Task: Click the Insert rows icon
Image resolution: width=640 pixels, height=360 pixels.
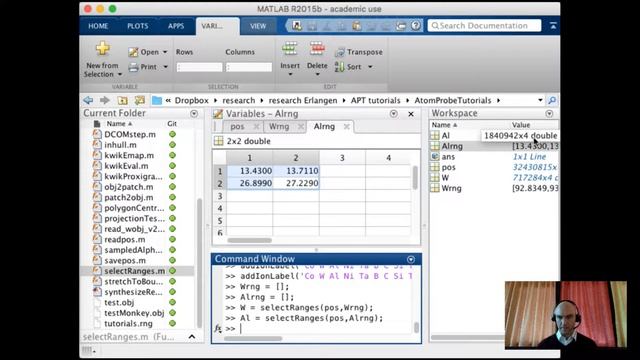Action: 289,49
